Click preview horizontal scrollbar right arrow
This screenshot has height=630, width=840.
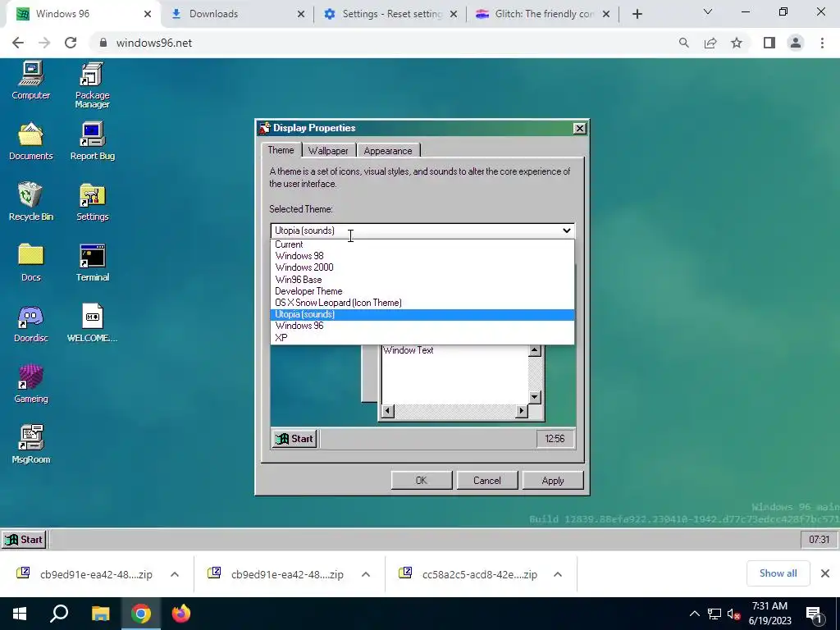point(521,411)
